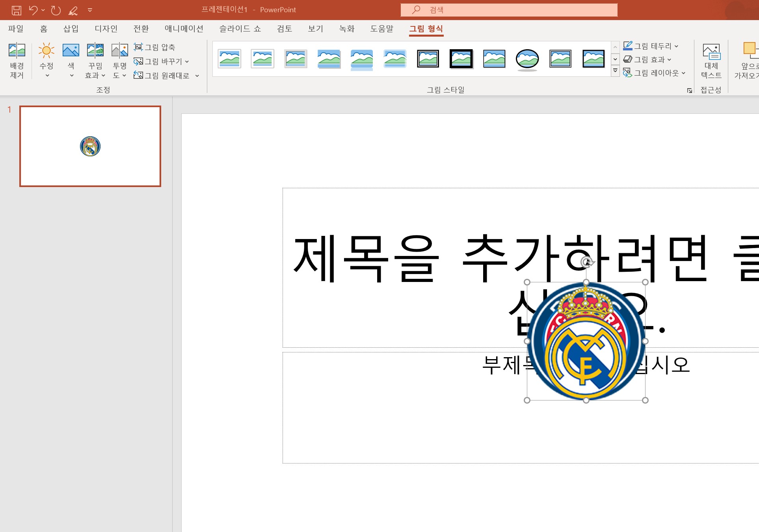Click in the 검색 search box
This screenshot has width=759, height=532.
[x=509, y=10]
